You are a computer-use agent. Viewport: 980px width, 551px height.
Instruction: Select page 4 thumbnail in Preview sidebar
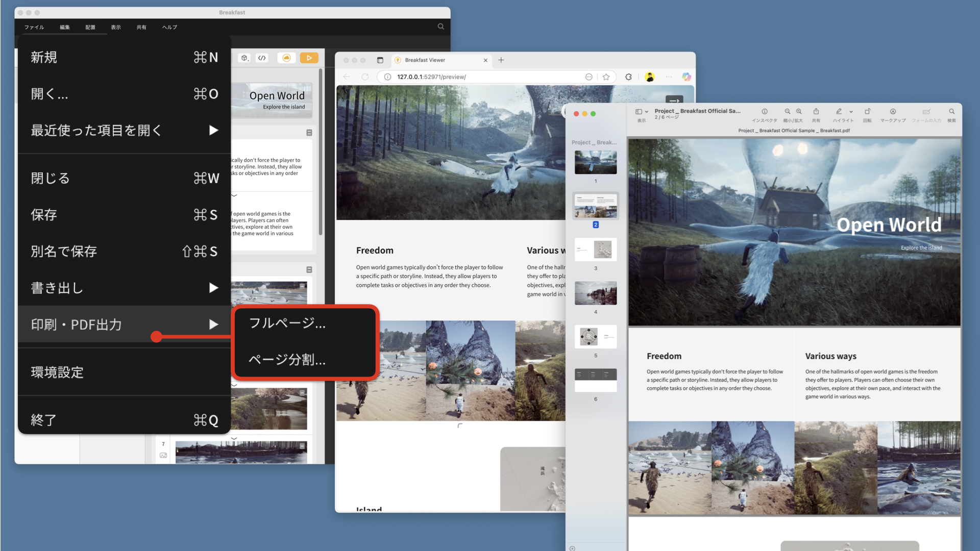tap(596, 293)
